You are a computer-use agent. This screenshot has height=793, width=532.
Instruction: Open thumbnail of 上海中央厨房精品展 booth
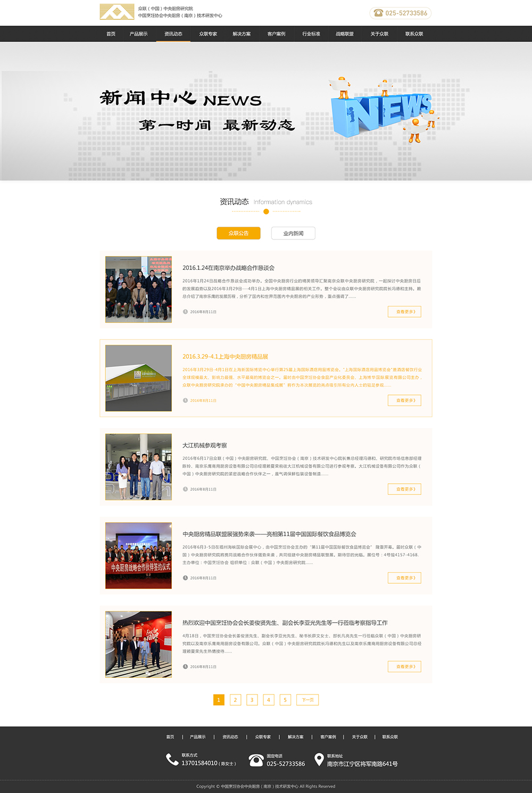click(x=138, y=378)
